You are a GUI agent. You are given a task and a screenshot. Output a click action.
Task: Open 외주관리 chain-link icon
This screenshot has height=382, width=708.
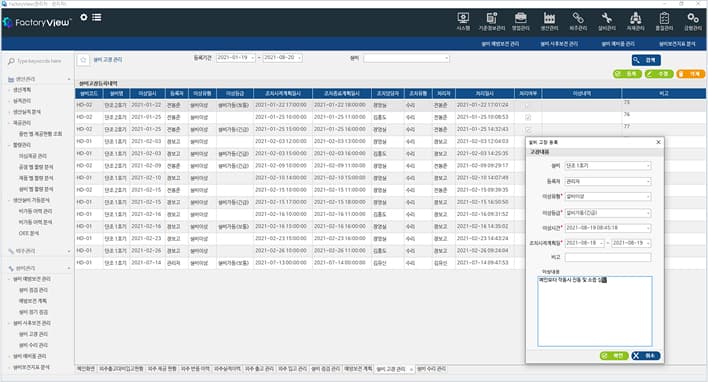coord(578,21)
